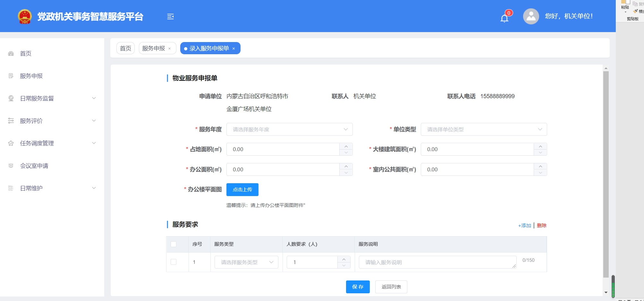Open the 单位类型 dropdown
The height and width of the screenshot is (301, 644).
[484, 129]
